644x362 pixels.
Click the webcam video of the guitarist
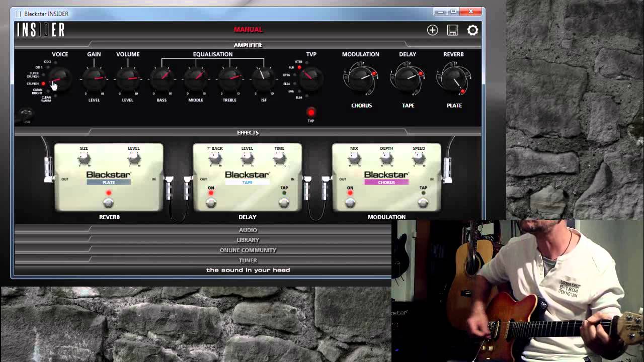coord(518,291)
